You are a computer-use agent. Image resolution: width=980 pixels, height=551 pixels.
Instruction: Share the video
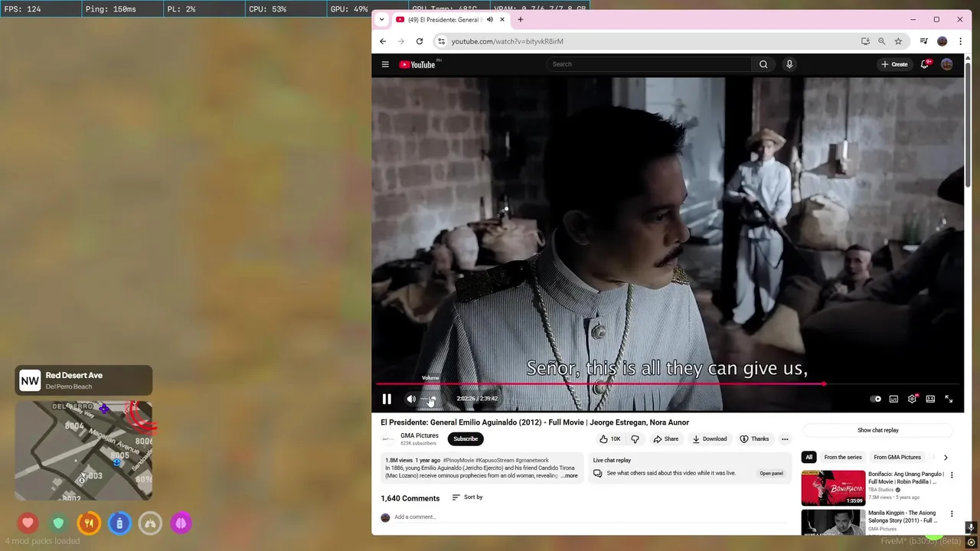[x=665, y=439]
